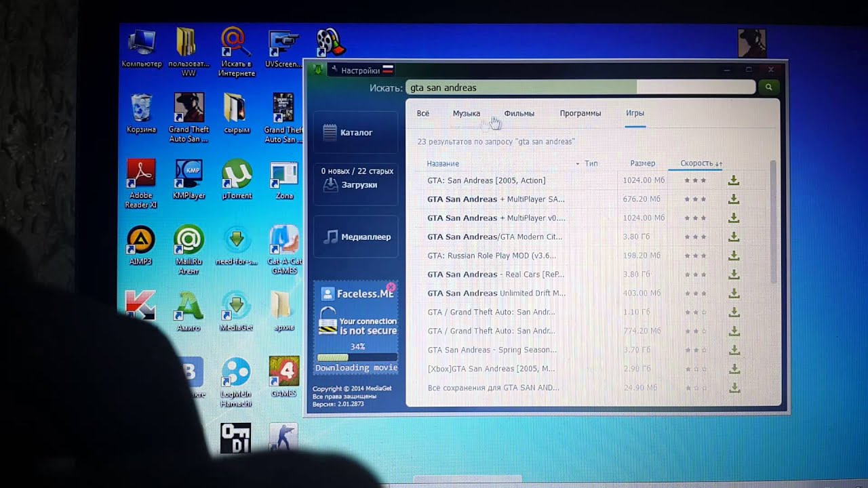Switch to the Фильмы tab
Screen dimensions: 868x488
tap(519, 113)
